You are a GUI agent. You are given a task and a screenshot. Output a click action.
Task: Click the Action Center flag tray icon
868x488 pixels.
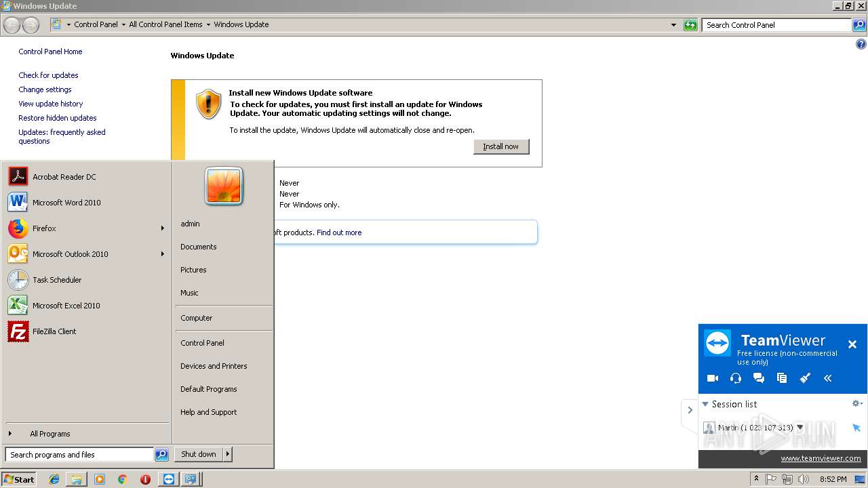click(x=771, y=479)
